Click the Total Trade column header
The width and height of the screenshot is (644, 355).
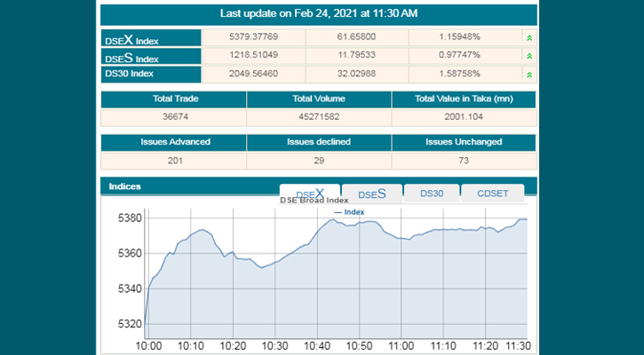(x=173, y=99)
